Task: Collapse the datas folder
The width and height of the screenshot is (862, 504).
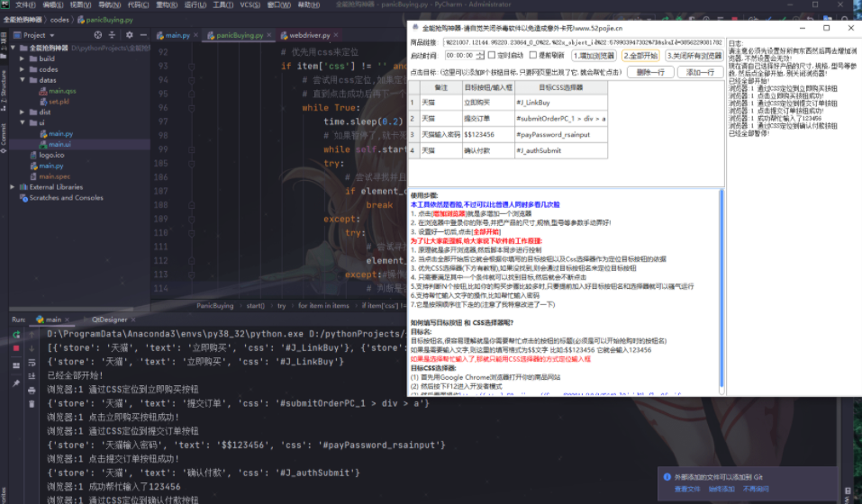Action: tap(22, 80)
